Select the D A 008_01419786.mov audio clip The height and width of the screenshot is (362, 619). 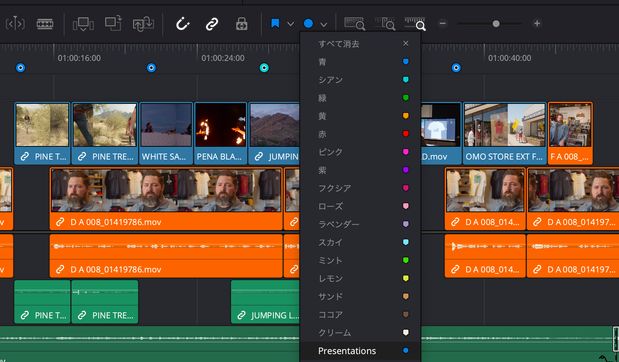click(x=166, y=256)
